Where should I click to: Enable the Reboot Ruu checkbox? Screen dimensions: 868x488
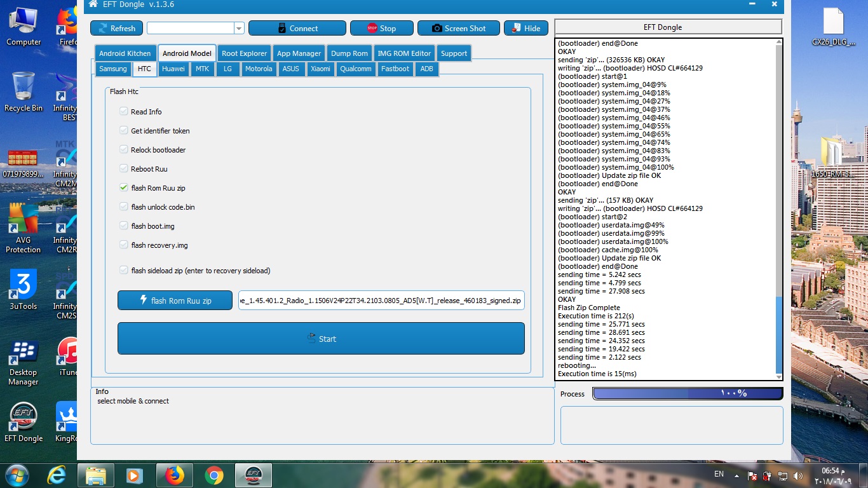[124, 169]
